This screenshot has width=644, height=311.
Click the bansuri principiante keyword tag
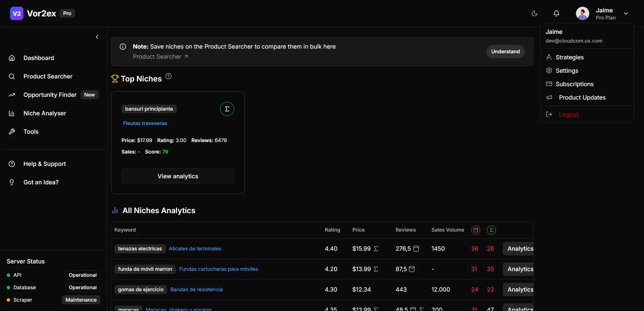tap(149, 109)
